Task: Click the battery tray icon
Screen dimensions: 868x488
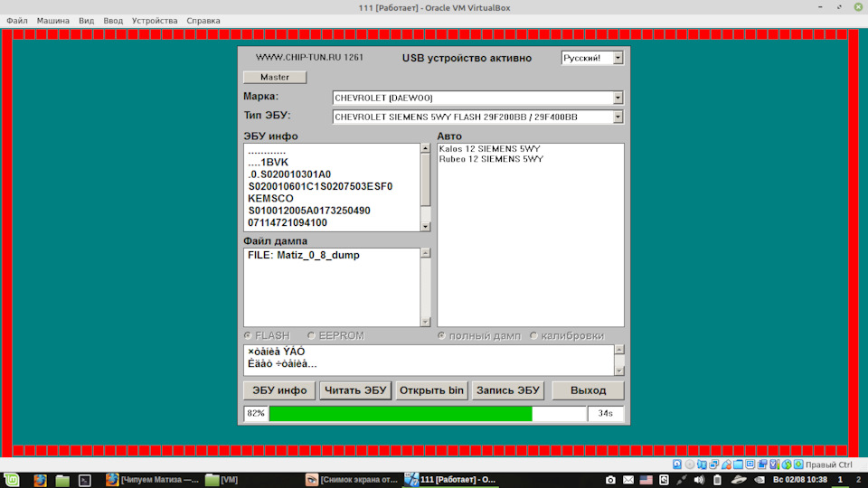Action: [x=717, y=480]
